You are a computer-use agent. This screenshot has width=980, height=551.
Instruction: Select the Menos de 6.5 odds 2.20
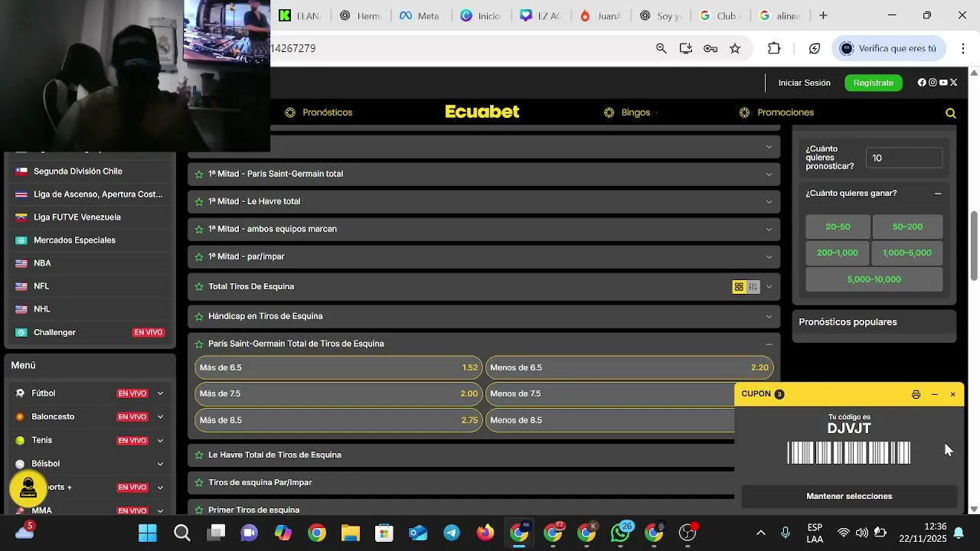point(629,368)
